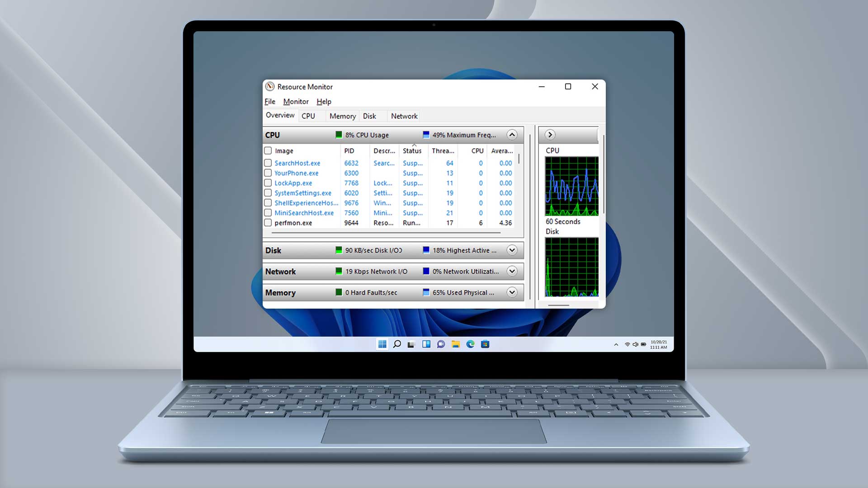Expand the Network section chevron
The height and width of the screenshot is (488, 868).
pyautogui.click(x=512, y=271)
